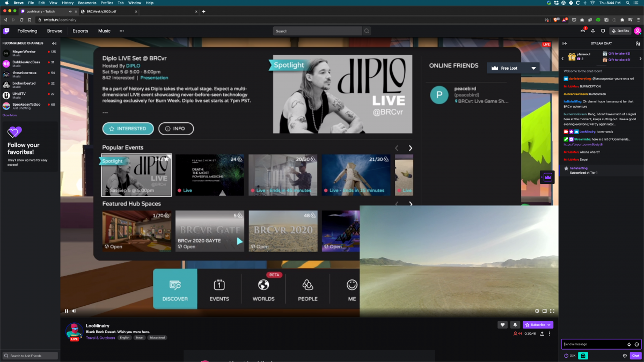Open video player settings gear

(537, 311)
